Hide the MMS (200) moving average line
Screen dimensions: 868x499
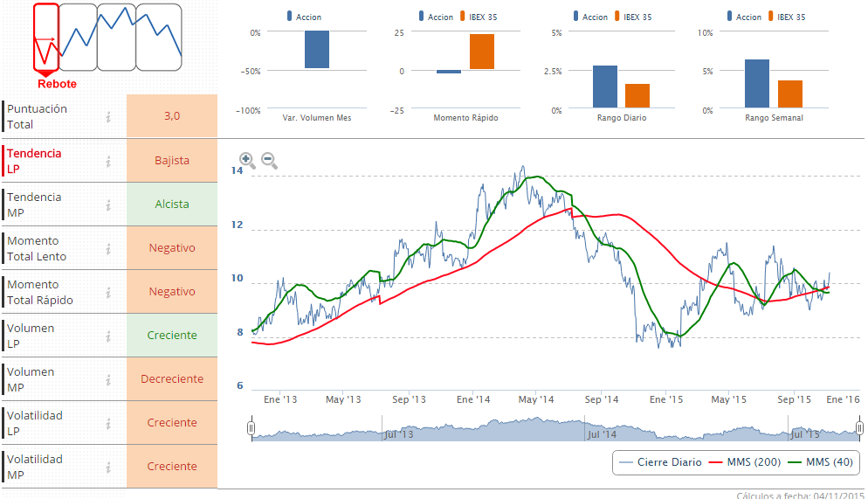[x=741, y=462]
